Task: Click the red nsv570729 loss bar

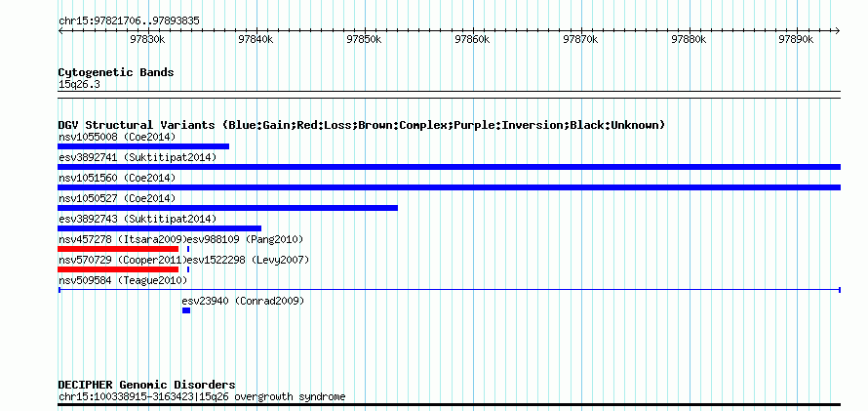Action: 118,269
